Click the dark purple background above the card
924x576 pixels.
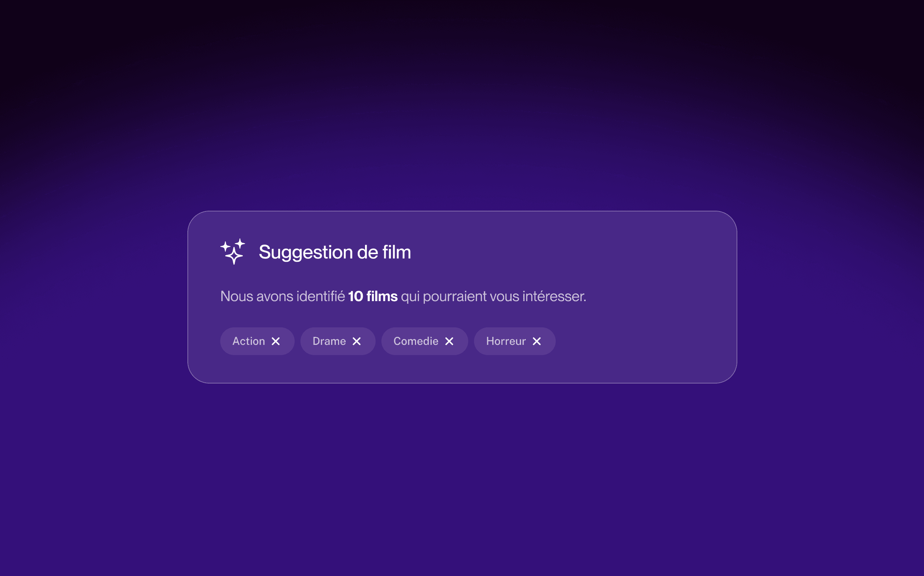462,107
